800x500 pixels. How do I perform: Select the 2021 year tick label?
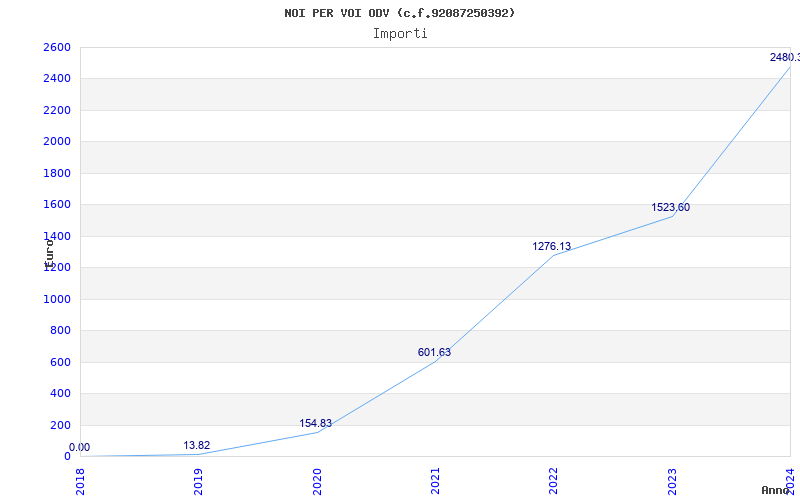pos(435,480)
